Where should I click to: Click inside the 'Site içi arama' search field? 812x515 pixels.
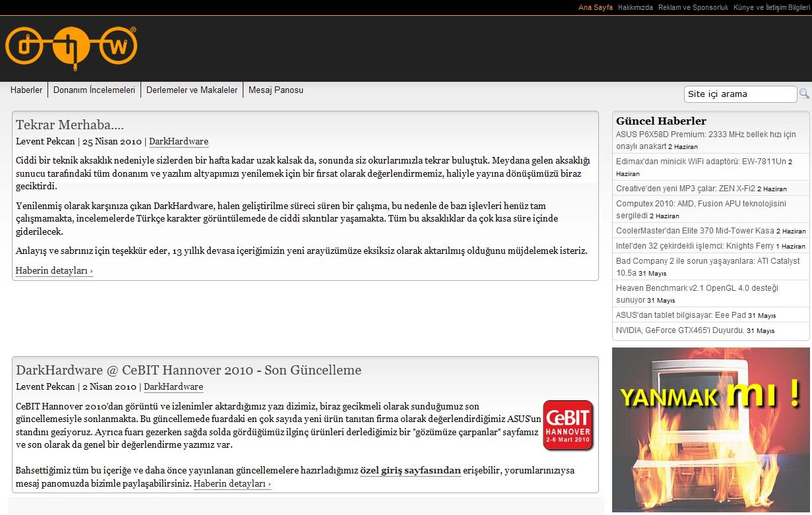(x=740, y=94)
